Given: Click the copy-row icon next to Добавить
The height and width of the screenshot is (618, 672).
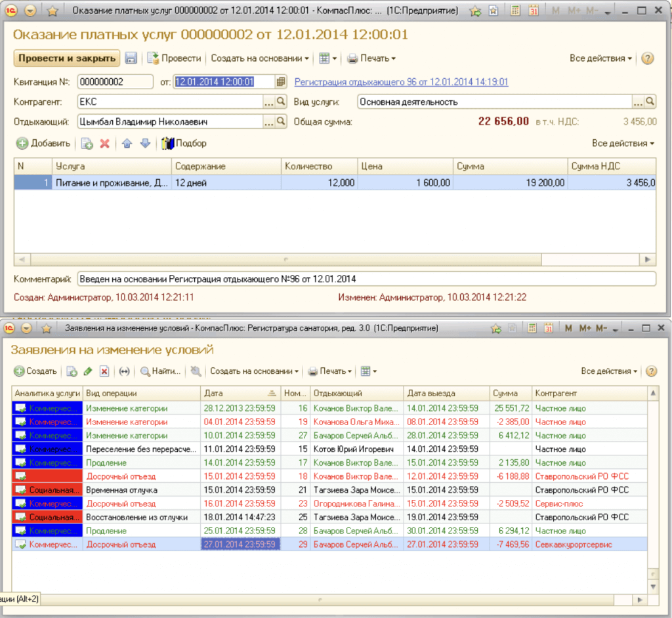Looking at the screenshot, I should [87, 144].
